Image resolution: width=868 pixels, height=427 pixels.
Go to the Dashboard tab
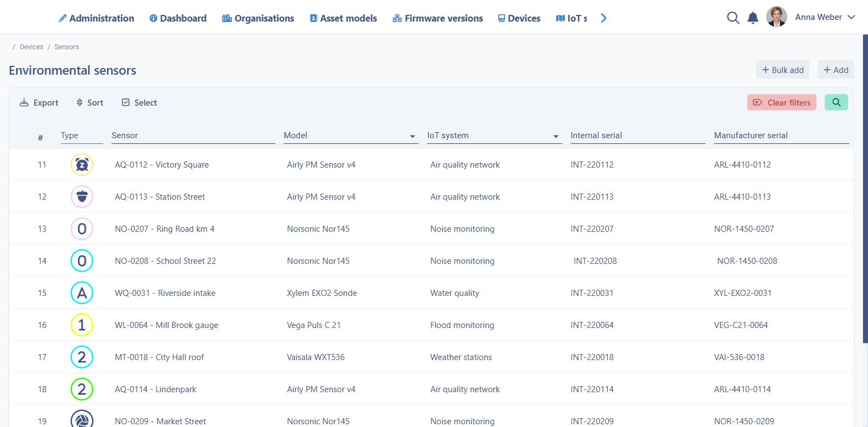click(178, 18)
